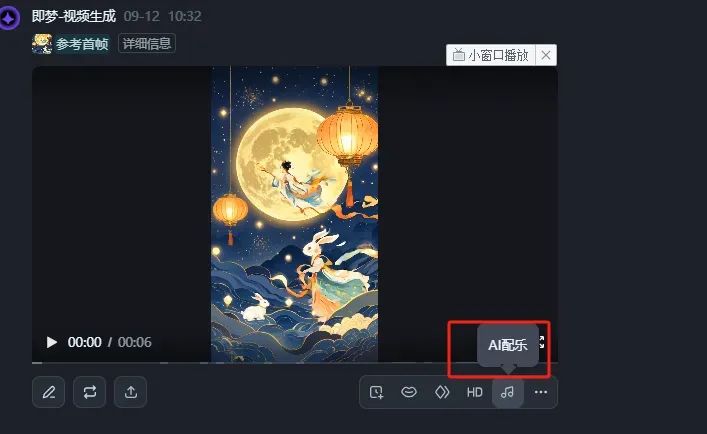Image resolution: width=707 pixels, height=434 pixels.
Task: Click the extend video clock-plus icon
Action: coord(376,392)
